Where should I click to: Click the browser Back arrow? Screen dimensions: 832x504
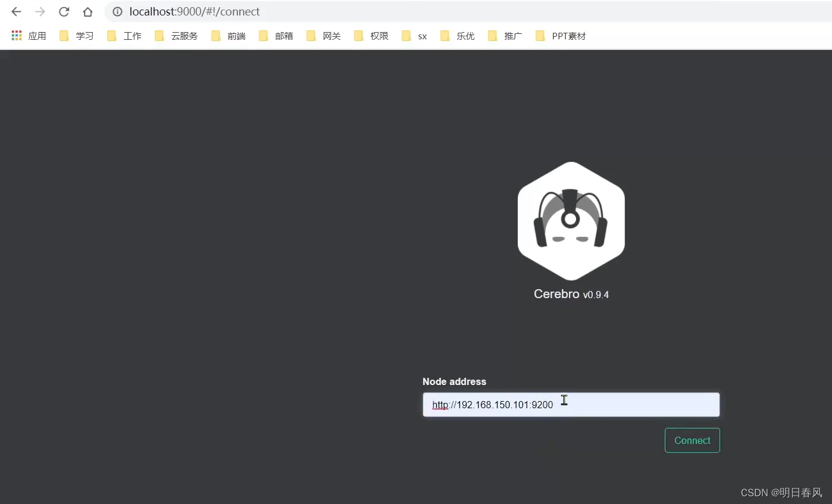pyautogui.click(x=16, y=12)
